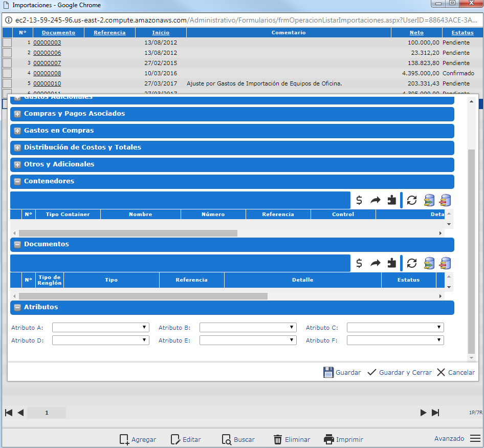Go to last page of records
This screenshot has width=484, height=448.
[x=435, y=413]
